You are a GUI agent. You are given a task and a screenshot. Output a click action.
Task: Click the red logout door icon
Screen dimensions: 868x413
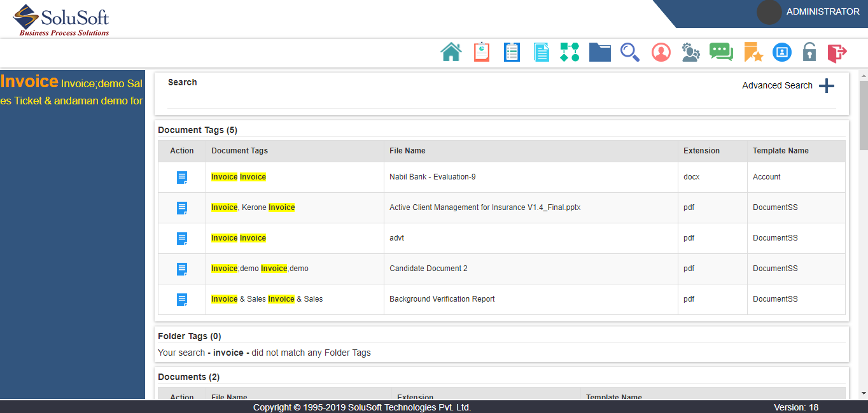click(837, 53)
